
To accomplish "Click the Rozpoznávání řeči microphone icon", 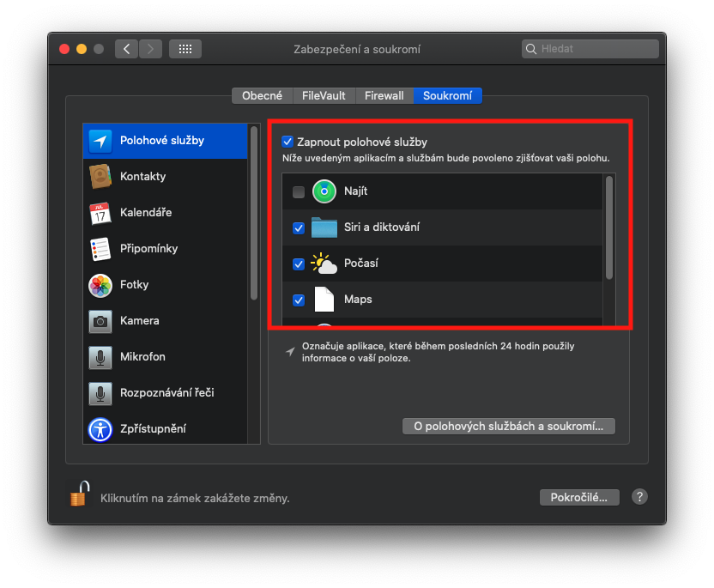I will coord(100,393).
